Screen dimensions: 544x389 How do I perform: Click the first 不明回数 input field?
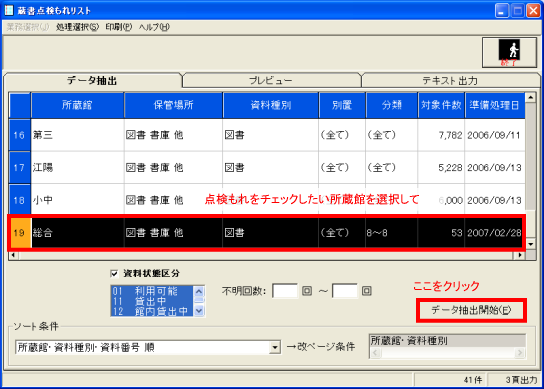tap(285, 291)
